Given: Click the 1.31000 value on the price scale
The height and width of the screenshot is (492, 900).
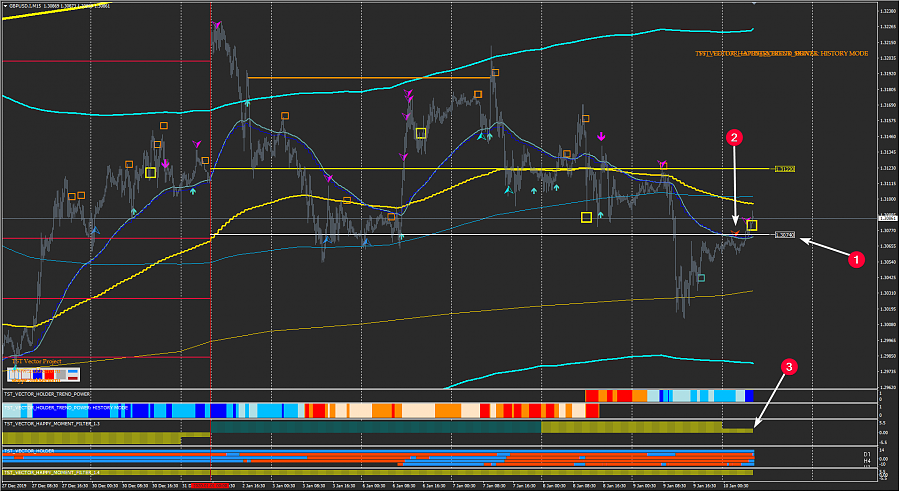Looking at the screenshot, I should 890,199.
